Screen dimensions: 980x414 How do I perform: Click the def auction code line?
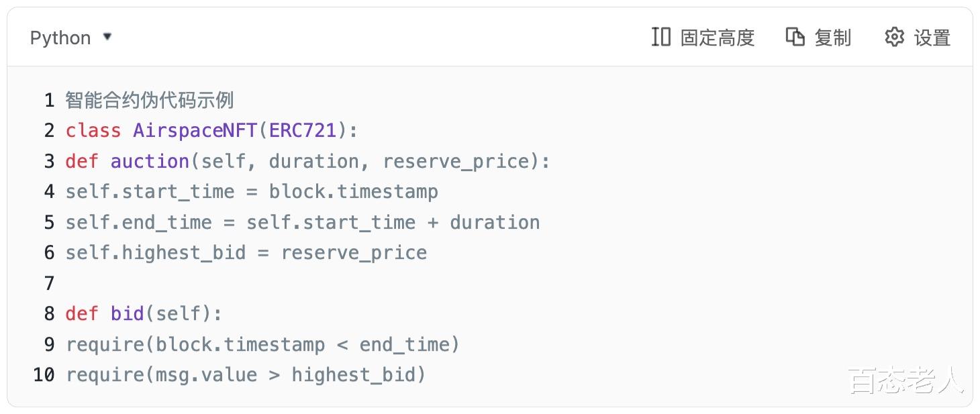tap(307, 161)
